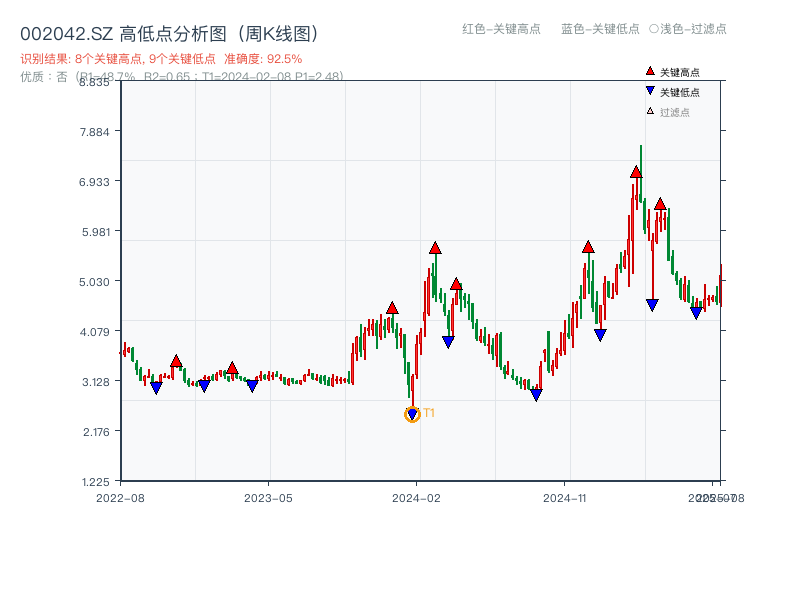Select the leftmost blue low-point triangle on chart
Viewport: 800px width, 600px height.
point(156,387)
